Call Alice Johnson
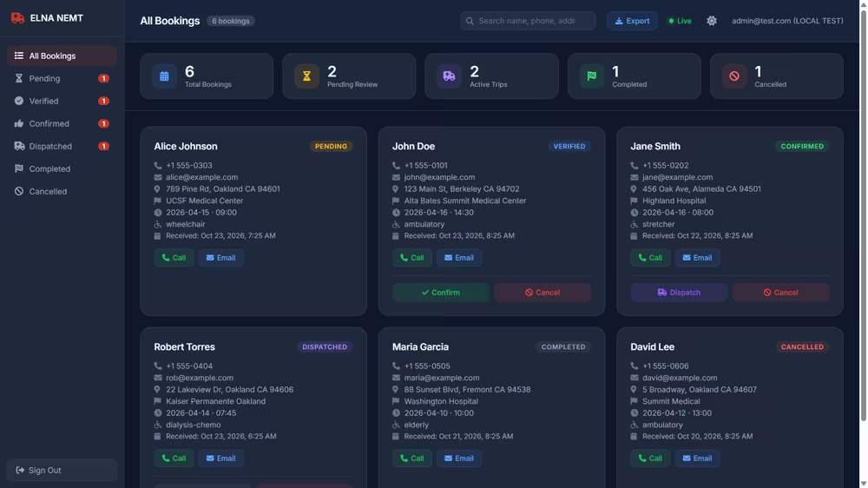The width and height of the screenshot is (868, 488). 174,258
